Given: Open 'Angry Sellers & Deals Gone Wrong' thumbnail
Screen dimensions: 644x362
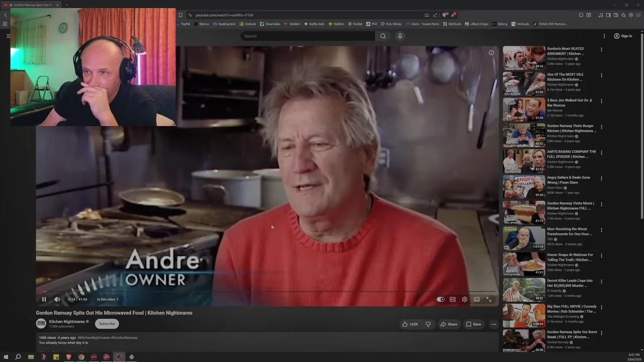Looking at the screenshot, I should click(524, 187).
